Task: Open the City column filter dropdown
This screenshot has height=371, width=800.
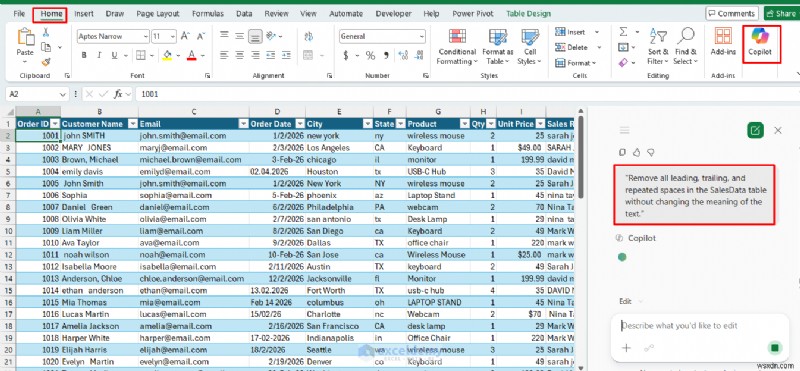Action: (x=367, y=124)
